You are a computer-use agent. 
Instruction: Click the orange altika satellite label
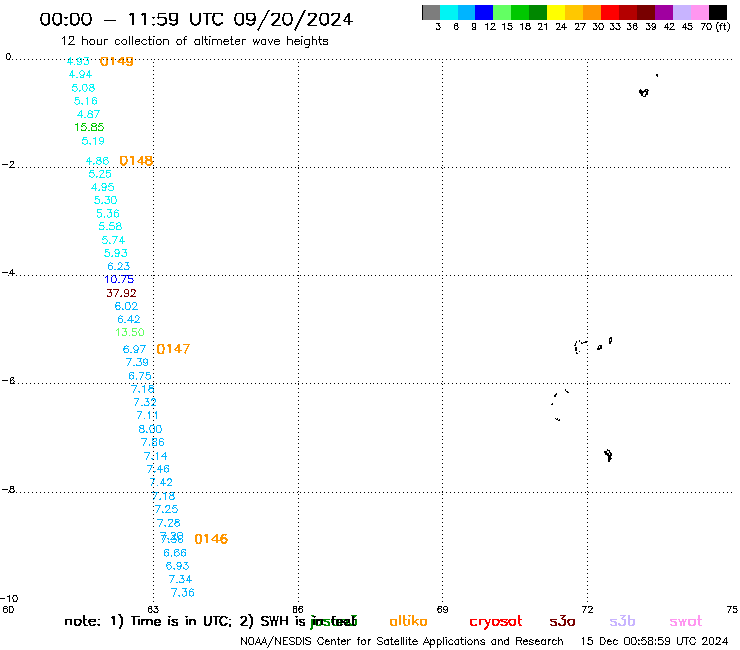coord(409,621)
